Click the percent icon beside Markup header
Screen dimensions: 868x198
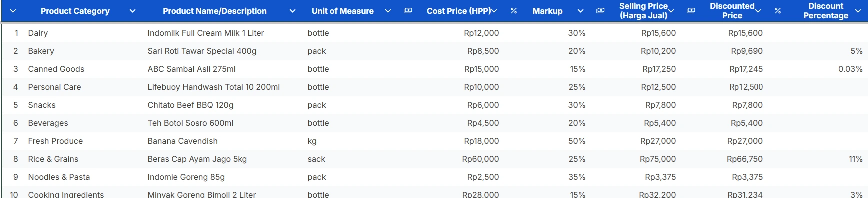pos(514,11)
